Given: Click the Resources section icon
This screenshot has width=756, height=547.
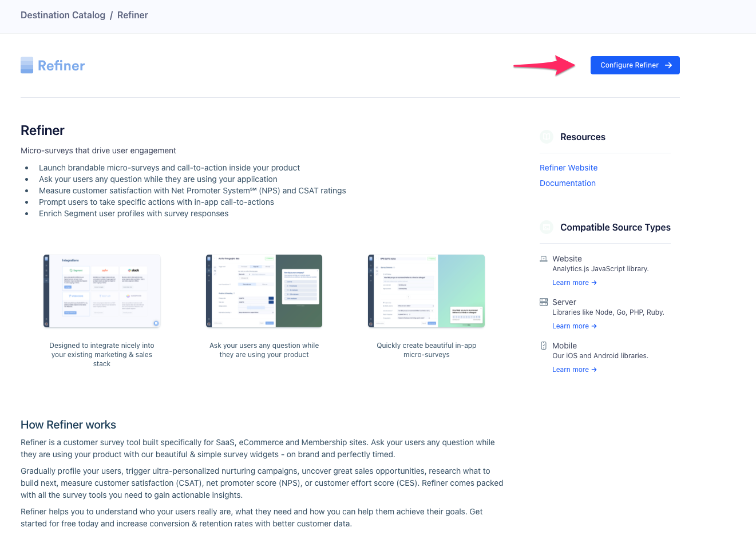Looking at the screenshot, I should [x=547, y=137].
